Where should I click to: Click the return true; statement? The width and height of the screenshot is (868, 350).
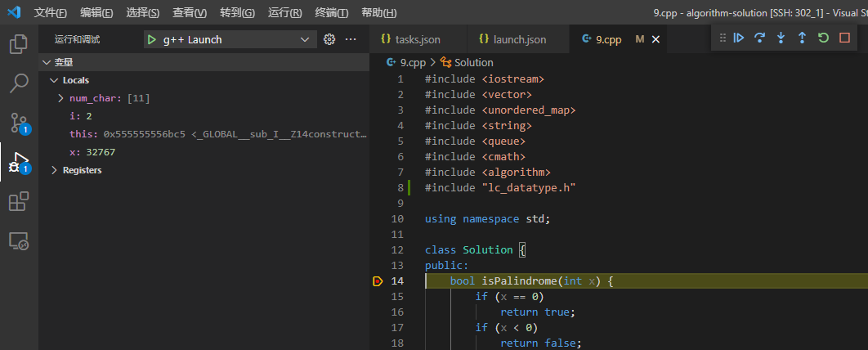(538, 312)
